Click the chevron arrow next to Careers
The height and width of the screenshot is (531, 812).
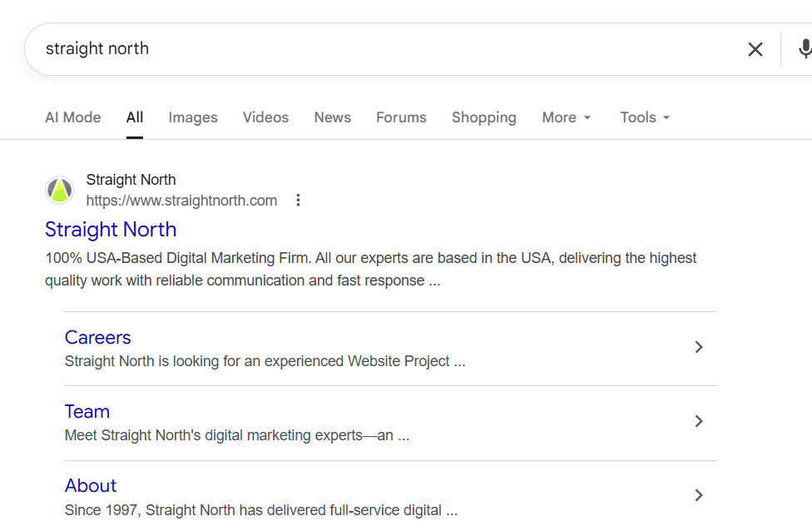699,347
